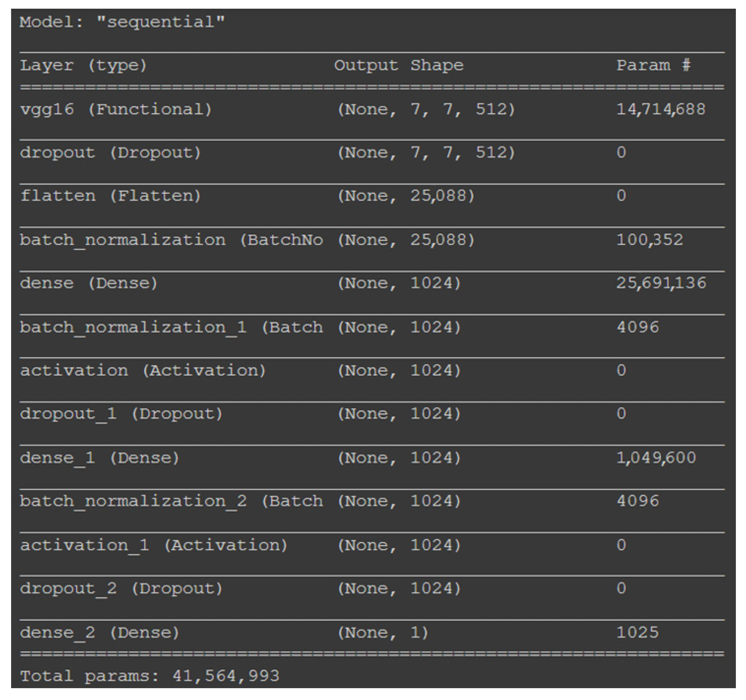
Task: Click dense_1 parameter count 1,049,600
Action: pyautogui.click(x=656, y=458)
